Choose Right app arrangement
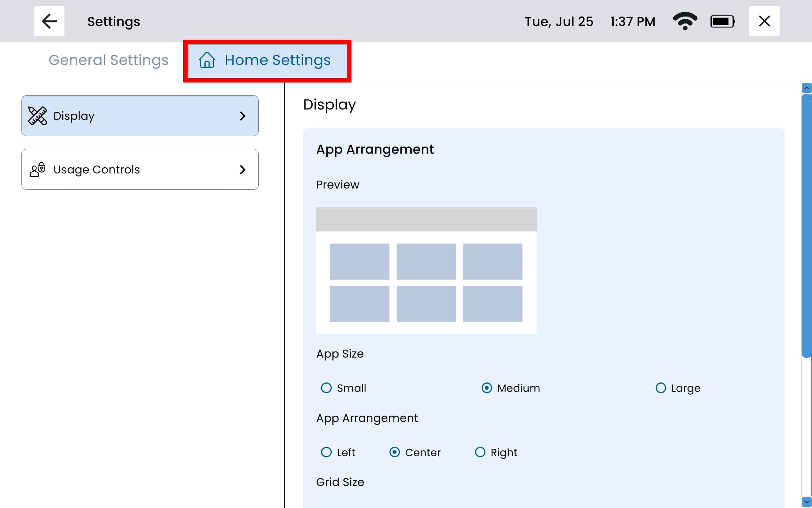The height and width of the screenshot is (508, 812). [x=480, y=452]
